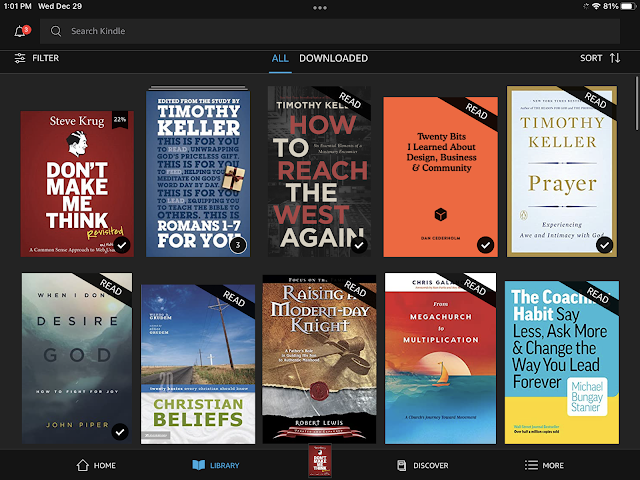Image resolution: width=640 pixels, height=480 pixels.
Task: Open the MORE tab label
Action: coord(553,466)
